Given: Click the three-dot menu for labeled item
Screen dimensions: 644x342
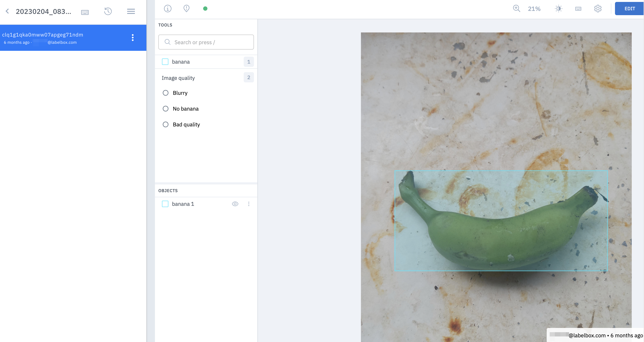Looking at the screenshot, I should pyautogui.click(x=248, y=204).
